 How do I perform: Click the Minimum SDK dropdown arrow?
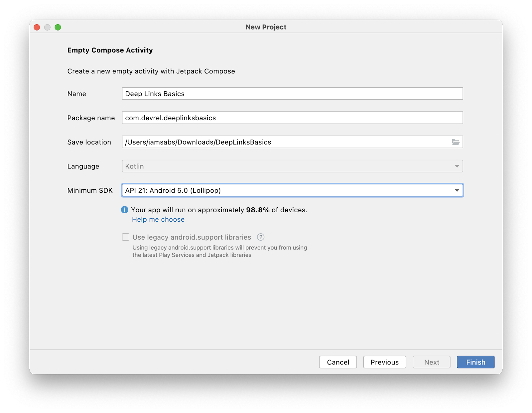pyautogui.click(x=458, y=190)
